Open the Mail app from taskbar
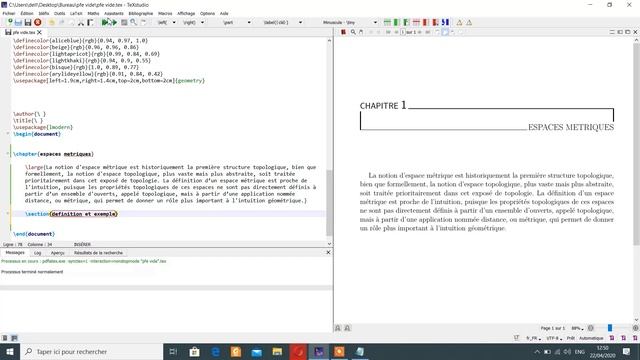Viewport: 640px width, 360px height. click(257, 351)
